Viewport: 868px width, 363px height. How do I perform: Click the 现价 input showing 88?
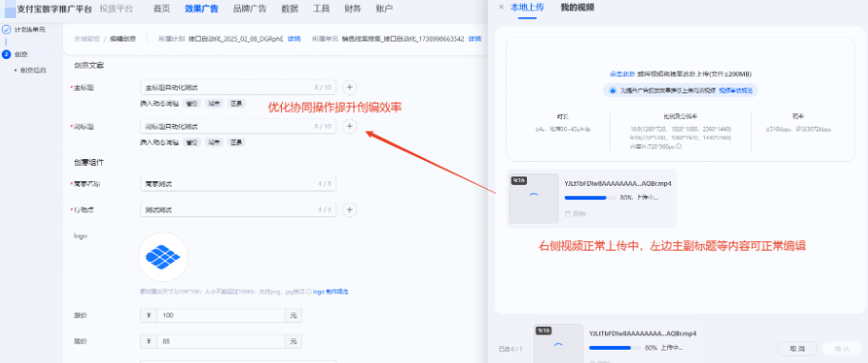point(221,341)
